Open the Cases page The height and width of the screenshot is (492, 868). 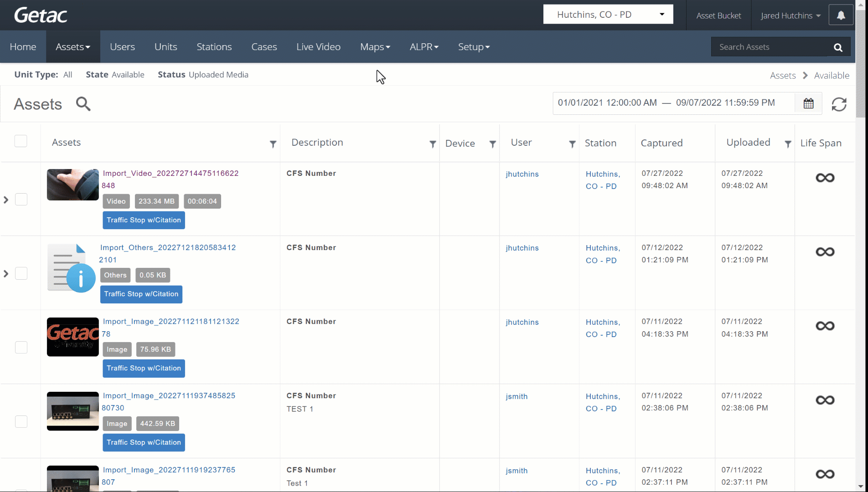(x=264, y=47)
